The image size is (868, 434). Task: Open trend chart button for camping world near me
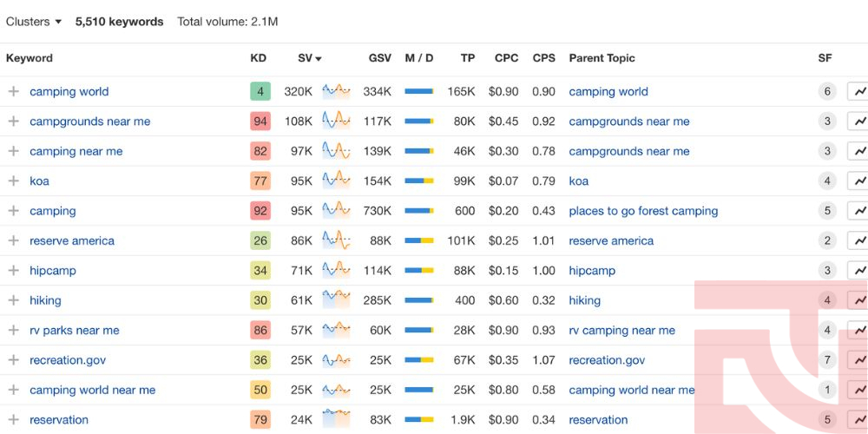pyautogui.click(x=858, y=391)
